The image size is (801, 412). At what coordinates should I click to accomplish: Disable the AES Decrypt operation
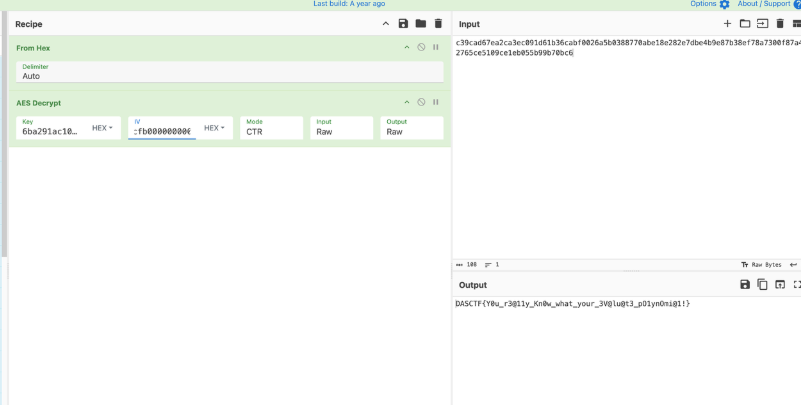[421, 102]
